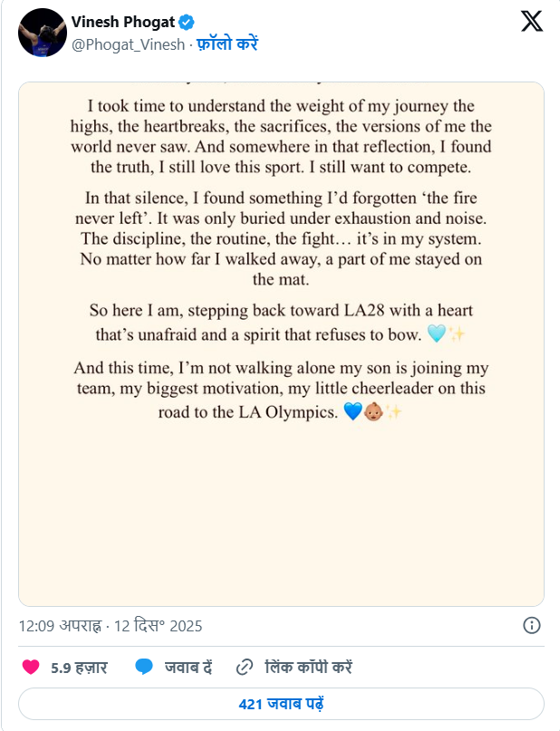The image size is (560, 731).
Task: Click the light blue heart emoji in the image
Action: tap(435, 334)
